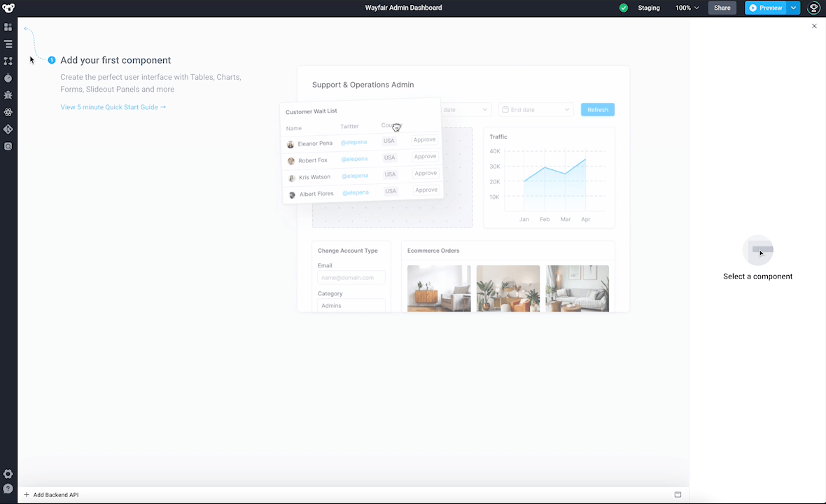
Task: Click the workflow nodes icon in sidebar
Action: coord(8,62)
